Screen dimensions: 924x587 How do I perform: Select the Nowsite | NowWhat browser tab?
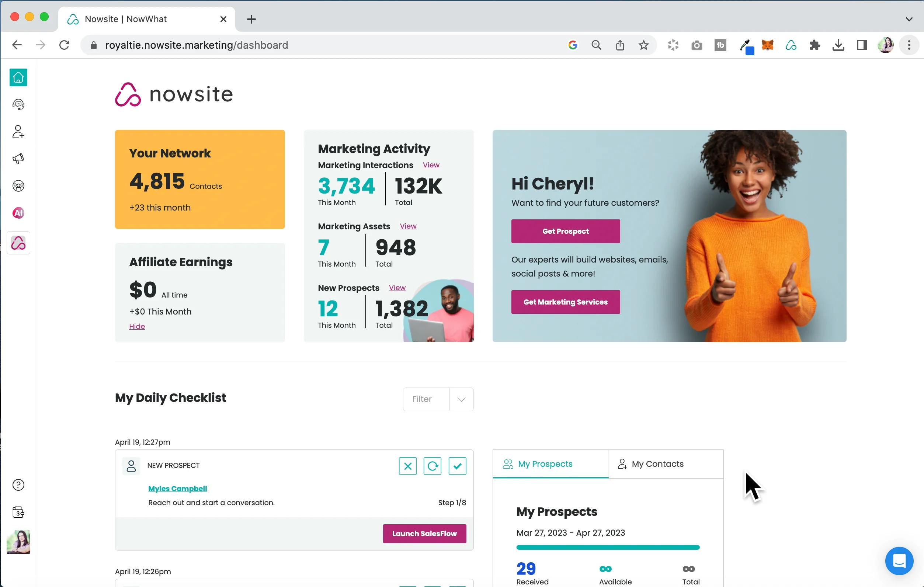[126, 19]
